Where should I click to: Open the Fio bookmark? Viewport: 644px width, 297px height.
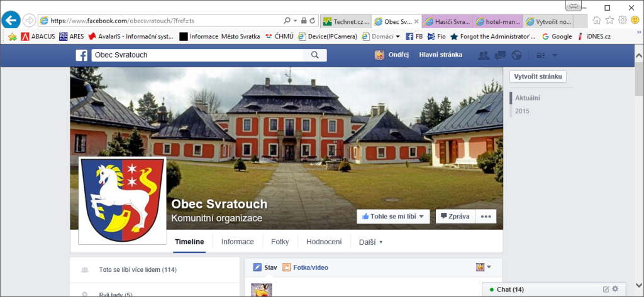pyautogui.click(x=436, y=36)
